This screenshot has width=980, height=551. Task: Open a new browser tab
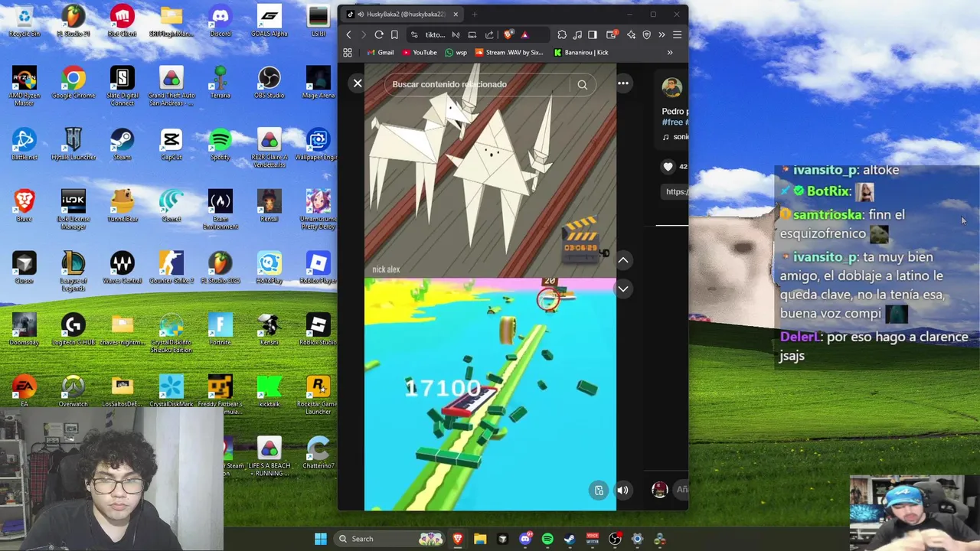[x=475, y=14]
